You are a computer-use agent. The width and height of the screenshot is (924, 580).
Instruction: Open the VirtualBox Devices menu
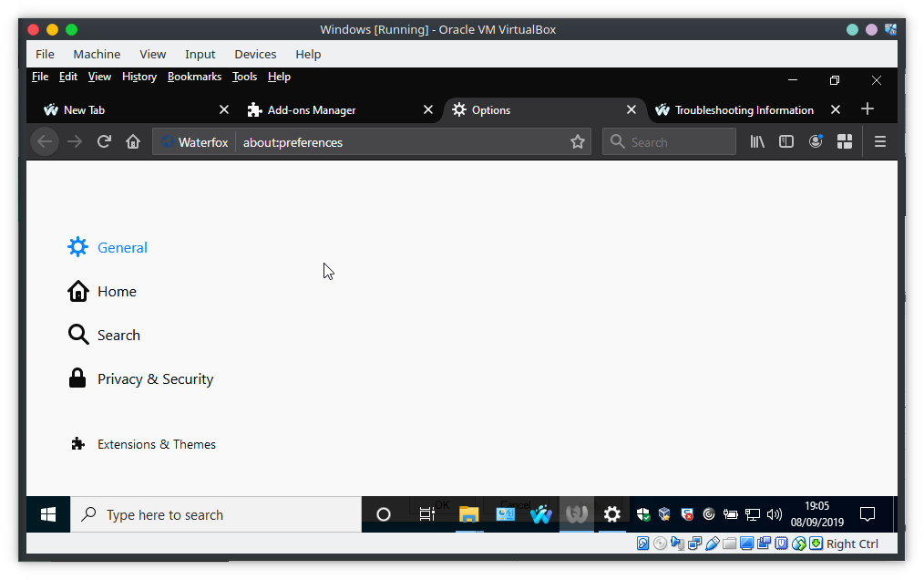pos(255,55)
